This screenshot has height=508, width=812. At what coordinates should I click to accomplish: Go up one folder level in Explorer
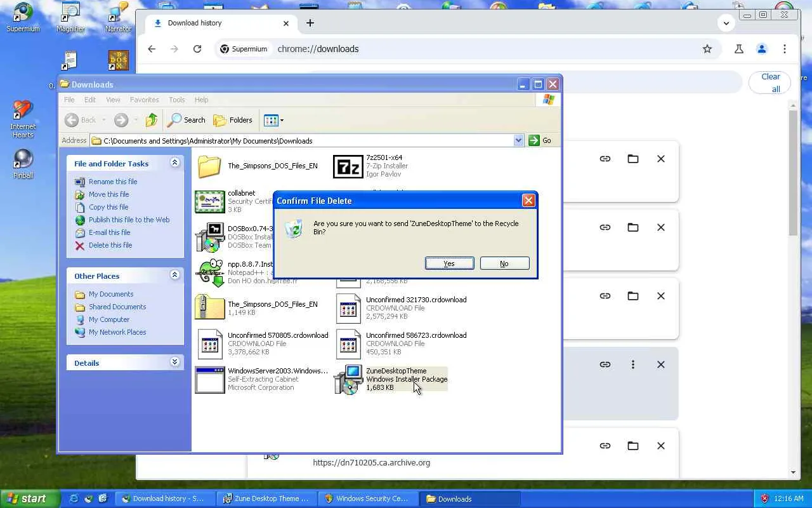coord(151,120)
